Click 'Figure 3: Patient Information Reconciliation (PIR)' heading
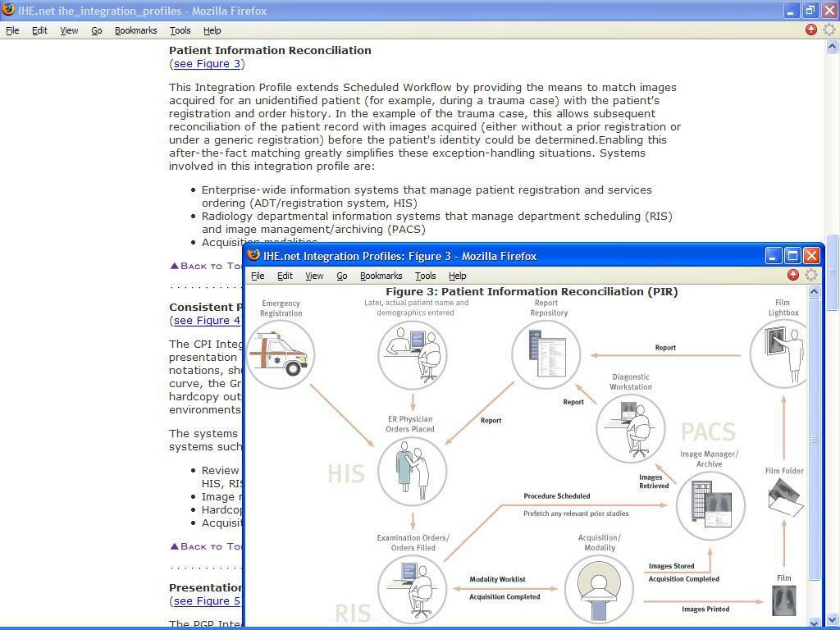Screen dimensions: 840x630 pos(532,292)
